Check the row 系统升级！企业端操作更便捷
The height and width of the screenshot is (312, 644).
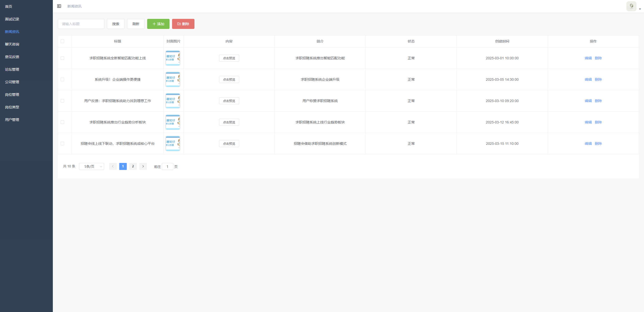[x=62, y=79]
